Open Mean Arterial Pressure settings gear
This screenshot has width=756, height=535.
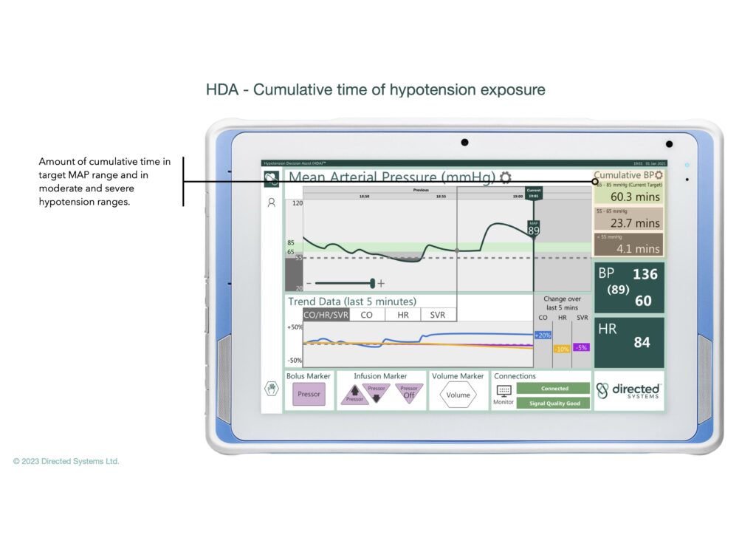tap(505, 177)
